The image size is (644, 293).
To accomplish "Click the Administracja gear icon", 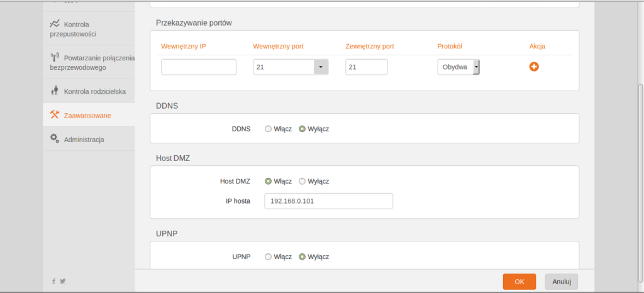I will point(55,139).
